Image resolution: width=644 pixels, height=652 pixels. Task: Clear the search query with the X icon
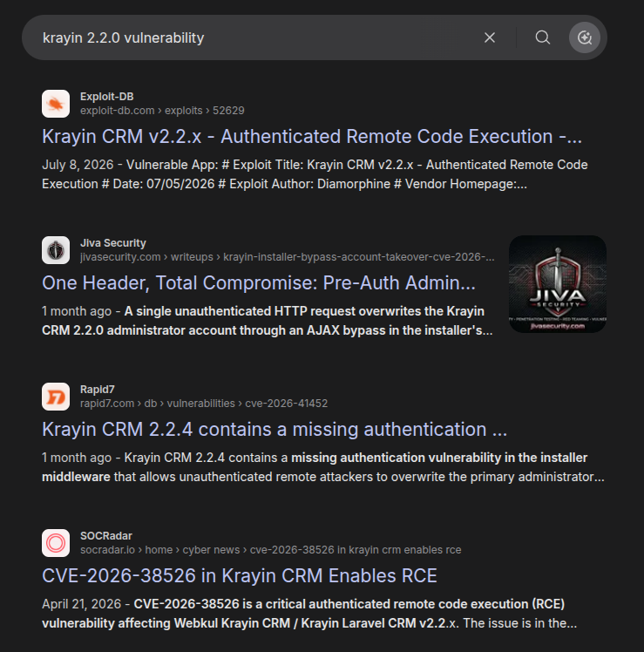pos(490,37)
